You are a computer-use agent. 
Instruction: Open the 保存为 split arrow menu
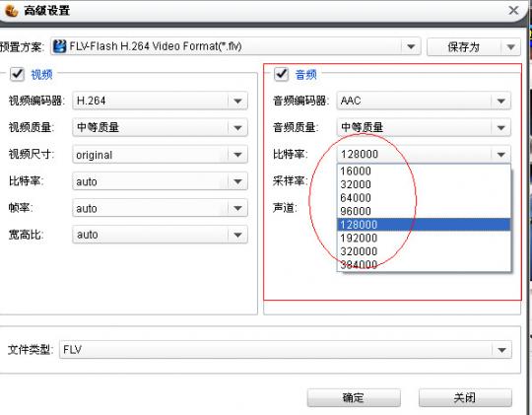click(x=511, y=47)
